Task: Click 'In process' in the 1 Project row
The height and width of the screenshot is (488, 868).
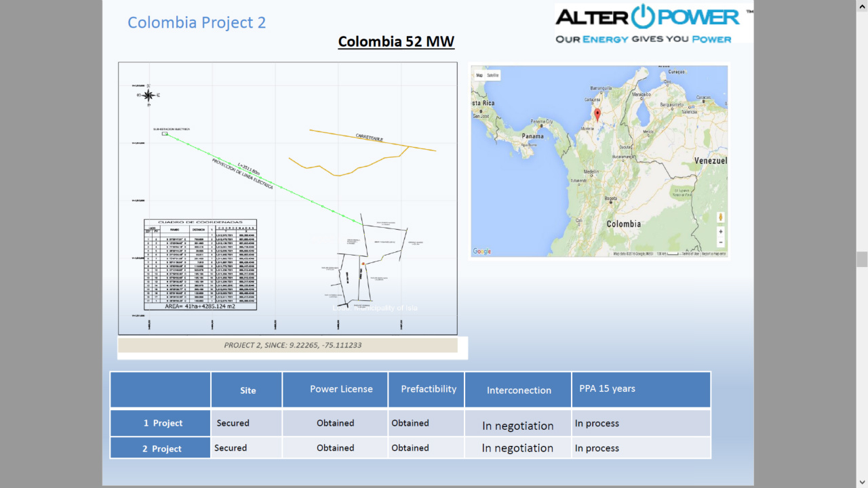Action: click(x=597, y=423)
